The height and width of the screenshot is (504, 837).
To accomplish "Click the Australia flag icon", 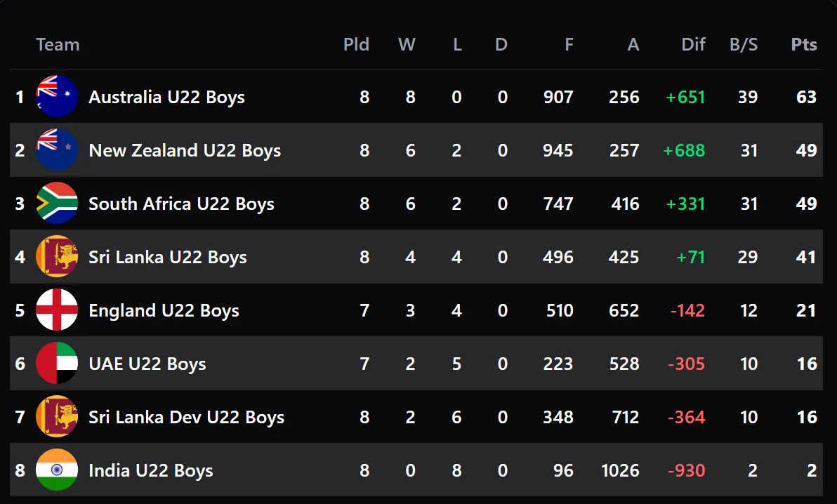I will [57, 97].
